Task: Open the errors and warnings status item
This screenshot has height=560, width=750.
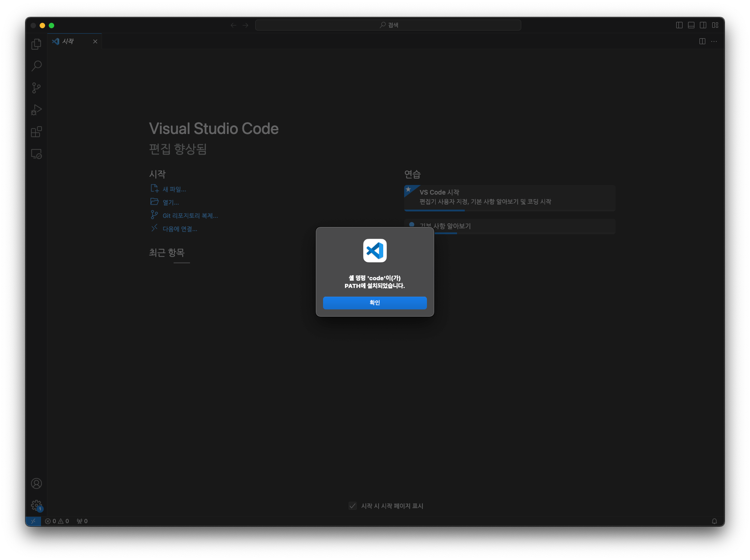Action: [57, 521]
